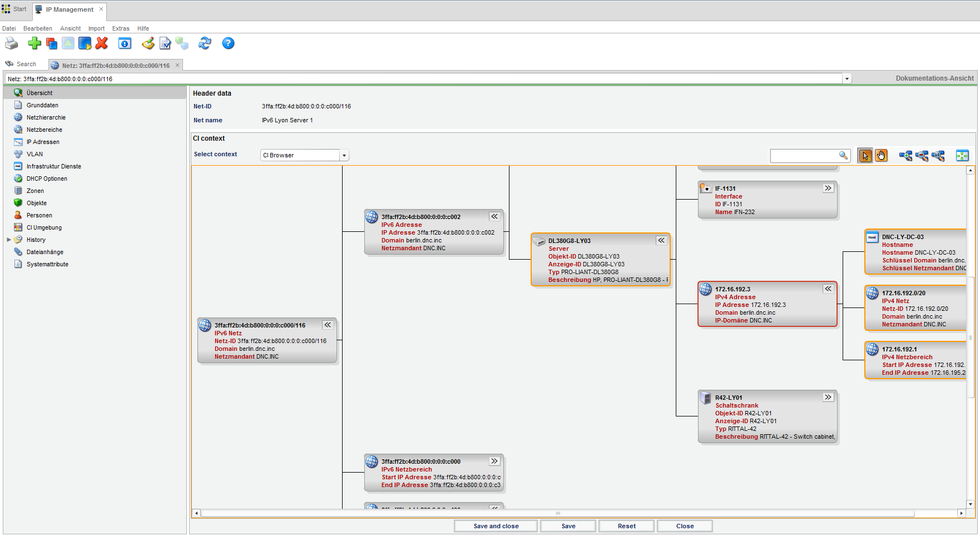Image resolution: width=980 pixels, height=536 pixels.
Task: Click the magnifier icon in CI search field
Action: click(843, 156)
